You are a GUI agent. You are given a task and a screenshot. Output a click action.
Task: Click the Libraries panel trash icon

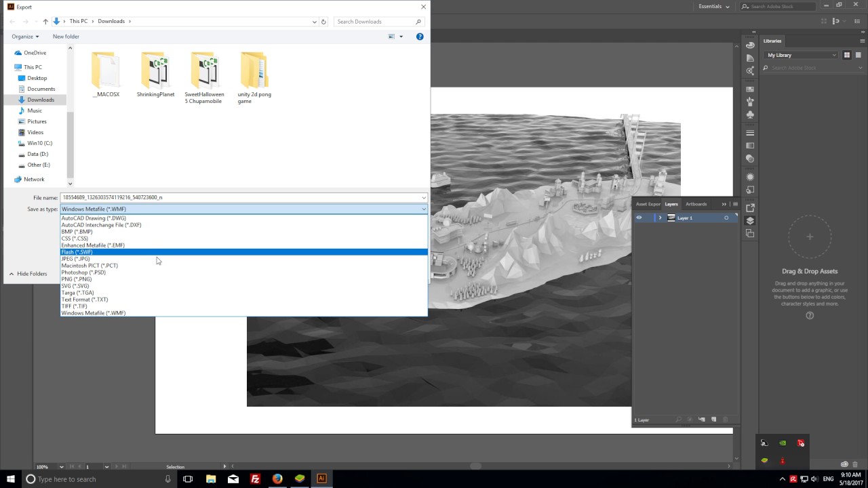click(855, 464)
